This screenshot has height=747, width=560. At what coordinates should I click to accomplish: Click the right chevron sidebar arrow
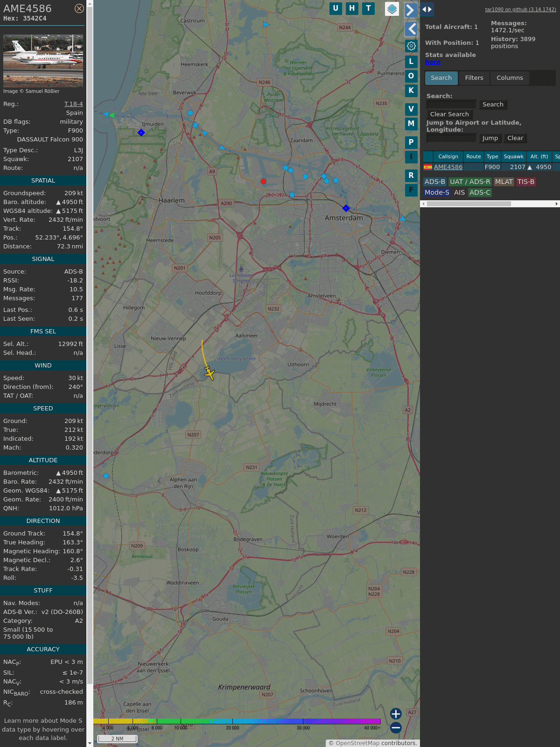click(x=410, y=10)
